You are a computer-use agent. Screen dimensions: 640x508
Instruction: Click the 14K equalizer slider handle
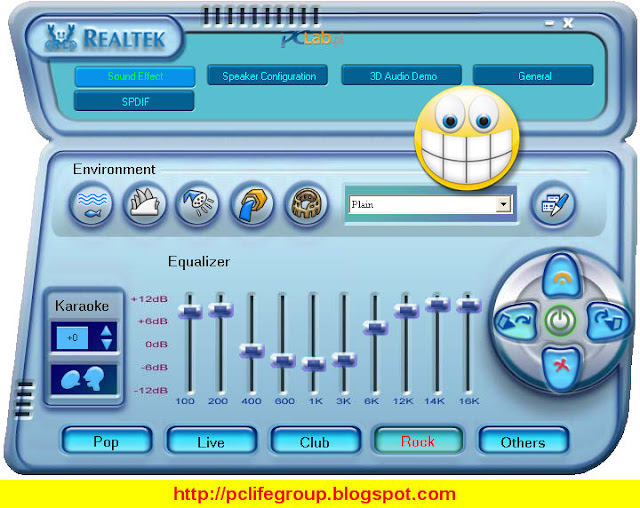pyautogui.click(x=437, y=304)
